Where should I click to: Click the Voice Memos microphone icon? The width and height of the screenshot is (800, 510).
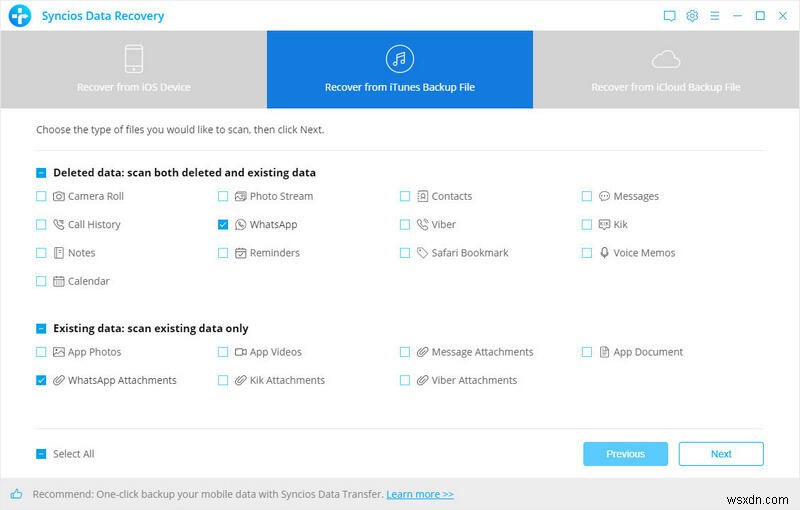pyautogui.click(x=604, y=253)
